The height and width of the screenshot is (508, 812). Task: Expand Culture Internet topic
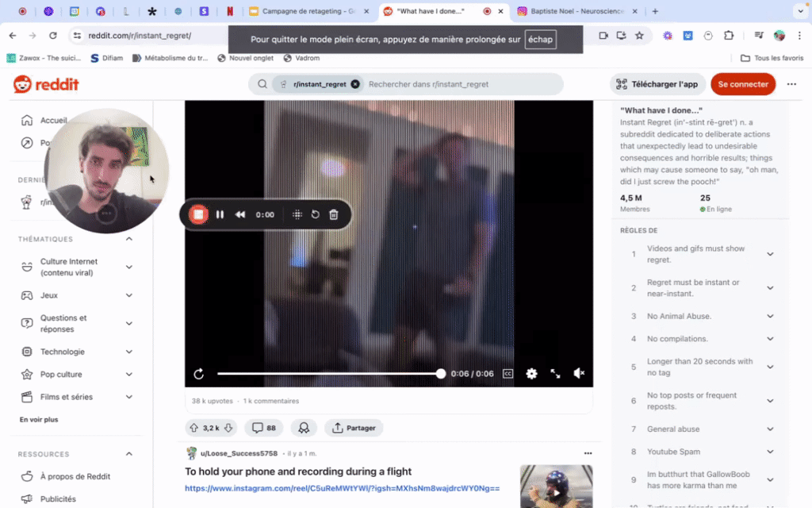[129, 267]
